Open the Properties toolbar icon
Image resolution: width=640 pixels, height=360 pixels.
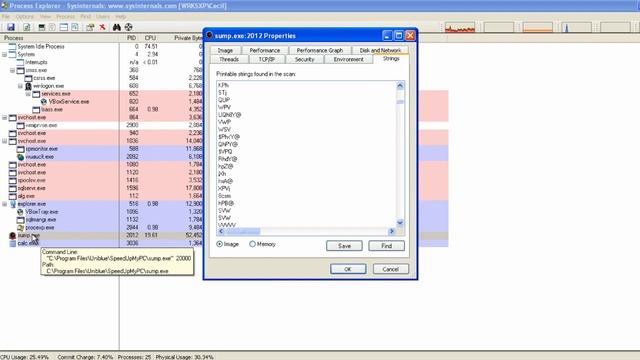pyautogui.click(x=90, y=27)
